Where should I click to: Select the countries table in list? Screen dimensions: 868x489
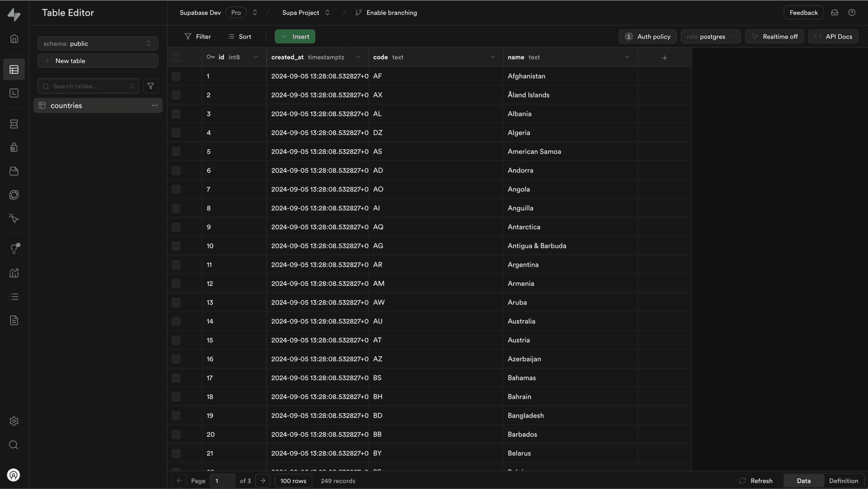pyautogui.click(x=66, y=105)
